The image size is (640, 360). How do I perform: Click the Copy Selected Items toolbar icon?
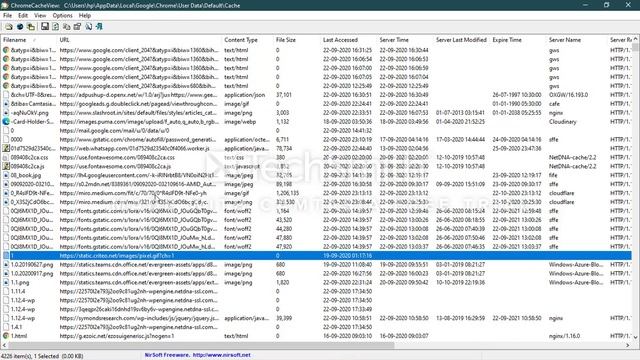[67, 27]
